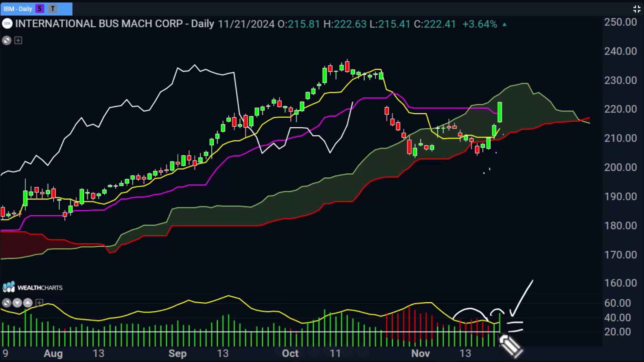This screenshot has width=644, height=362.
Task: Click the low value L:215.41
Action: coord(390,24)
